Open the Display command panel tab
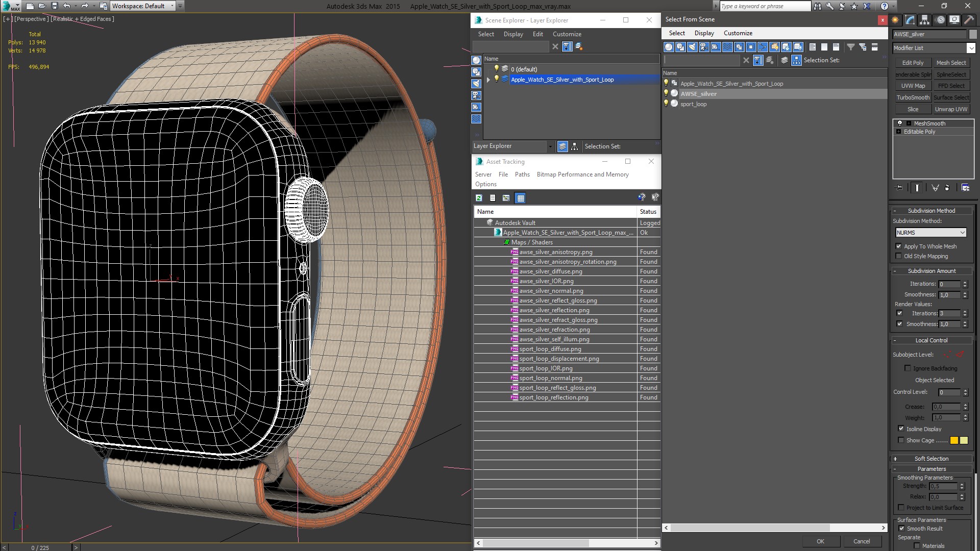This screenshot has height=551, width=980. coord(954,20)
